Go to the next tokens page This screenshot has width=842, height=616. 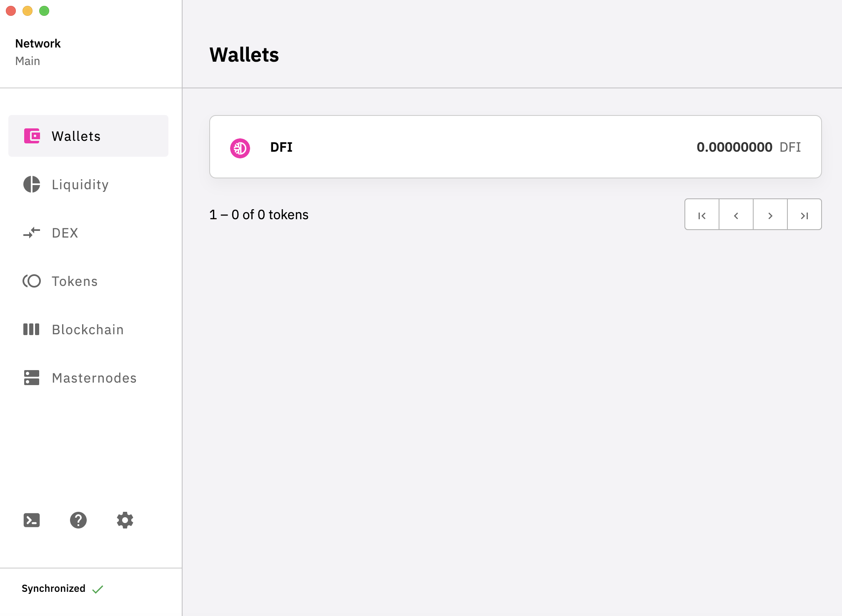click(770, 215)
